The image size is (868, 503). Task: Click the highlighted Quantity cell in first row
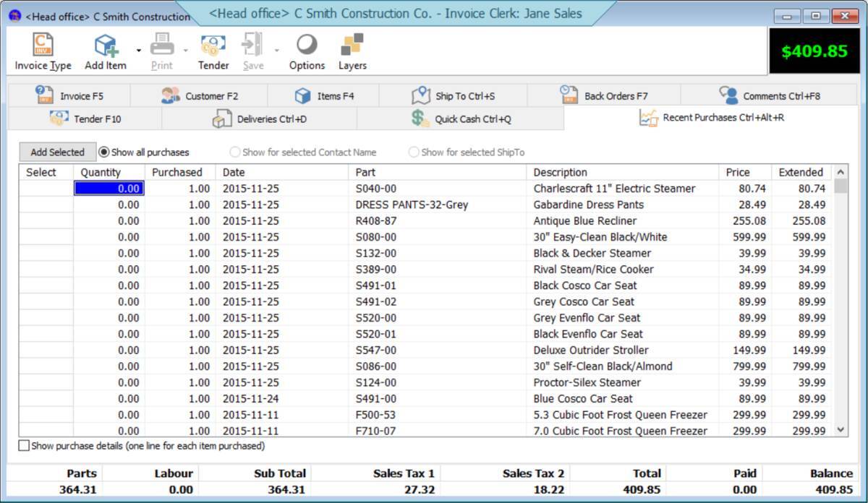coord(109,189)
